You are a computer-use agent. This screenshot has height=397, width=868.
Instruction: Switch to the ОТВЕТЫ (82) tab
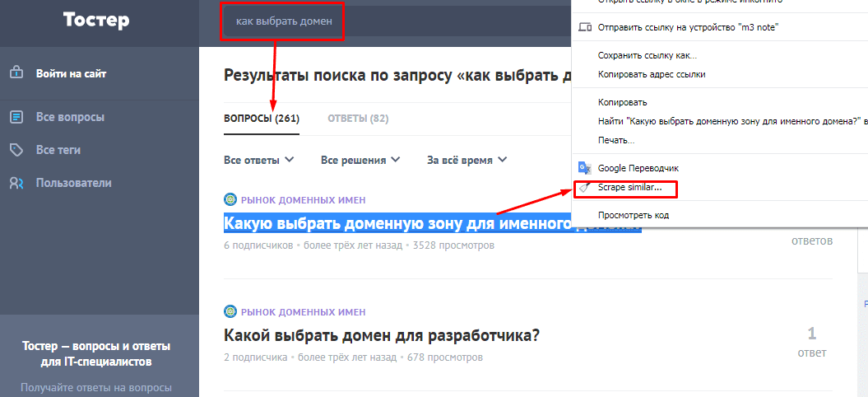click(358, 119)
